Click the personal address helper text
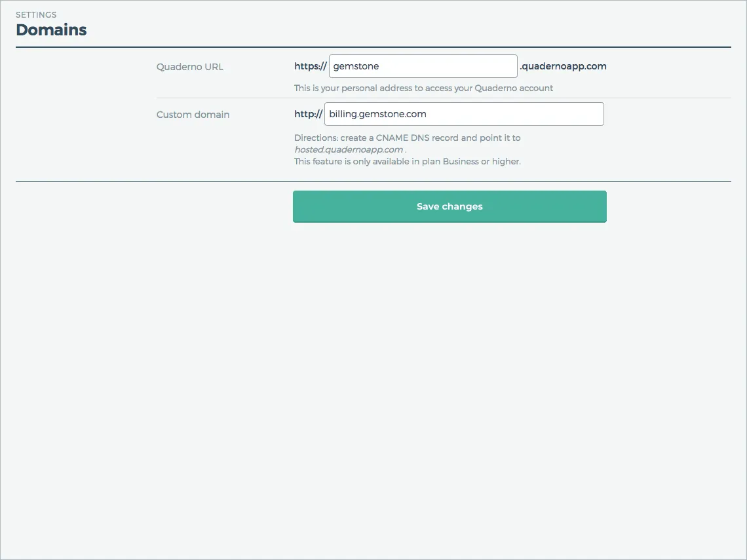Viewport: 747px width, 560px height. (x=423, y=87)
